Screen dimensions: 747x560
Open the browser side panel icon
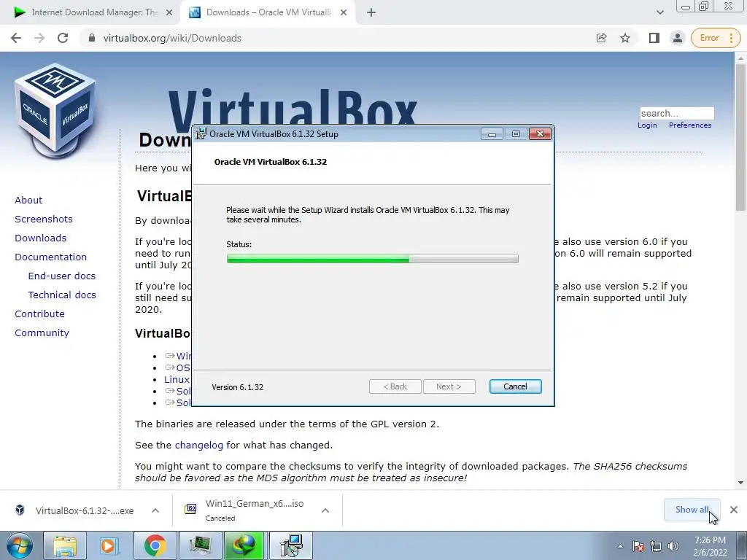click(x=654, y=38)
